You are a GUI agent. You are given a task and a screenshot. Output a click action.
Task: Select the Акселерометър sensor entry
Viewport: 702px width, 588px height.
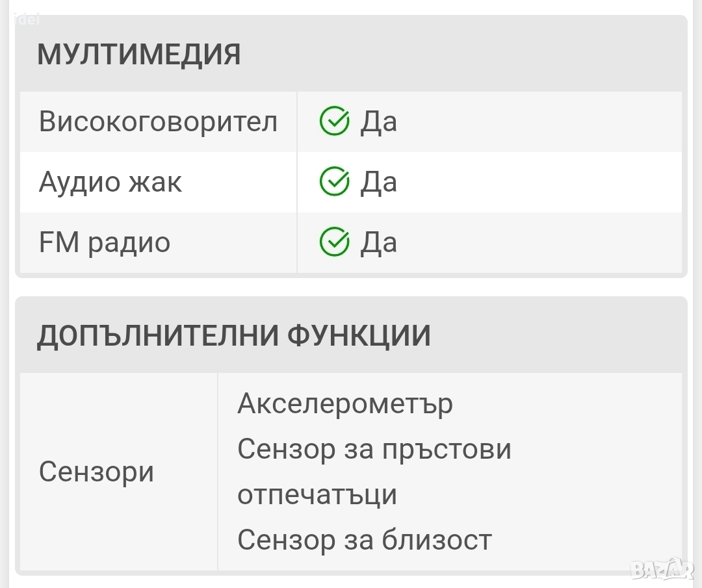345,403
